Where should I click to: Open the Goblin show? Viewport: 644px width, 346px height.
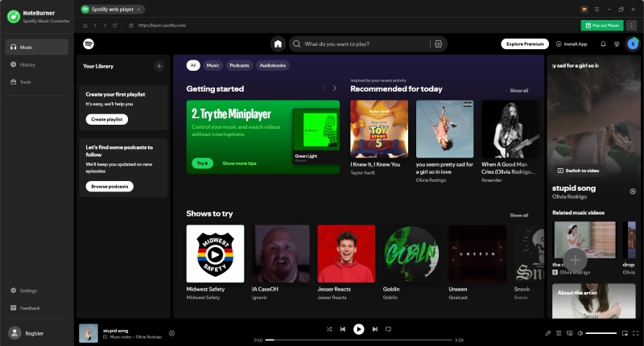coord(412,253)
